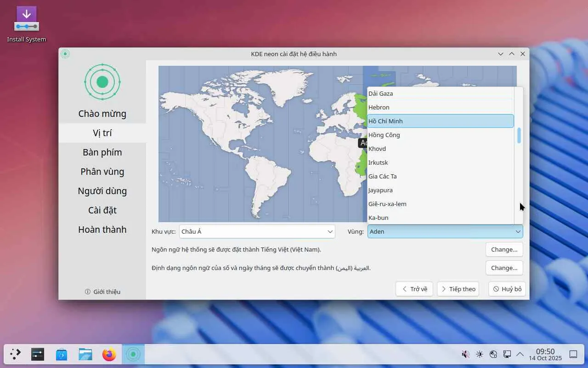Choose Khovd from the zone list
The height and width of the screenshot is (368, 588).
click(441, 149)
